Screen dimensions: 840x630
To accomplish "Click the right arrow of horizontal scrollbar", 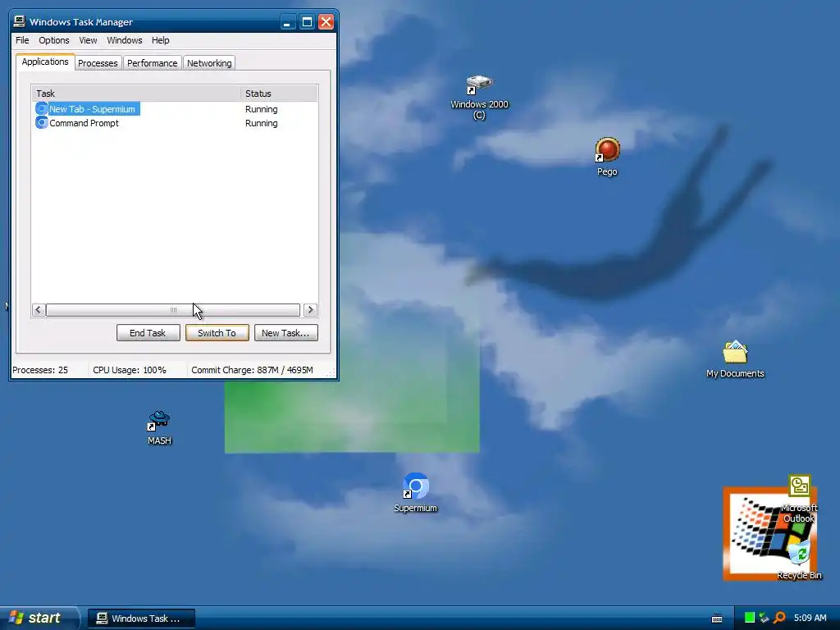I will click(310, 309).
